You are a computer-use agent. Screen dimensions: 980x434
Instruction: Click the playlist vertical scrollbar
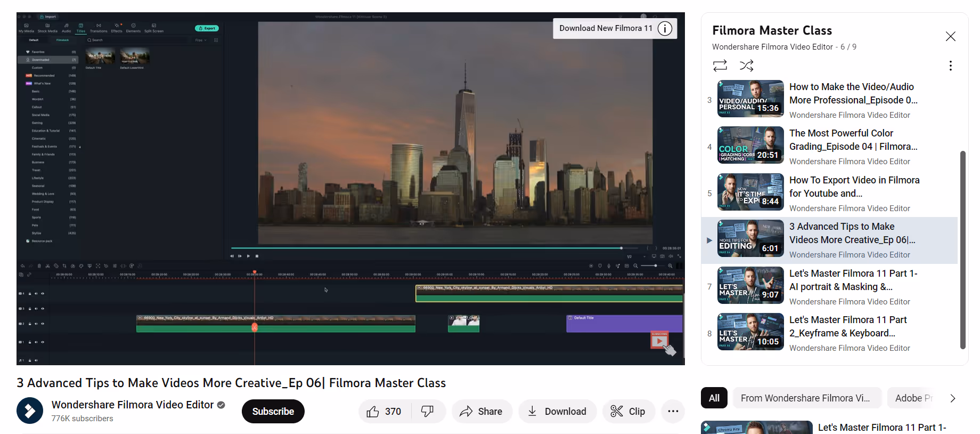(962, 250)
